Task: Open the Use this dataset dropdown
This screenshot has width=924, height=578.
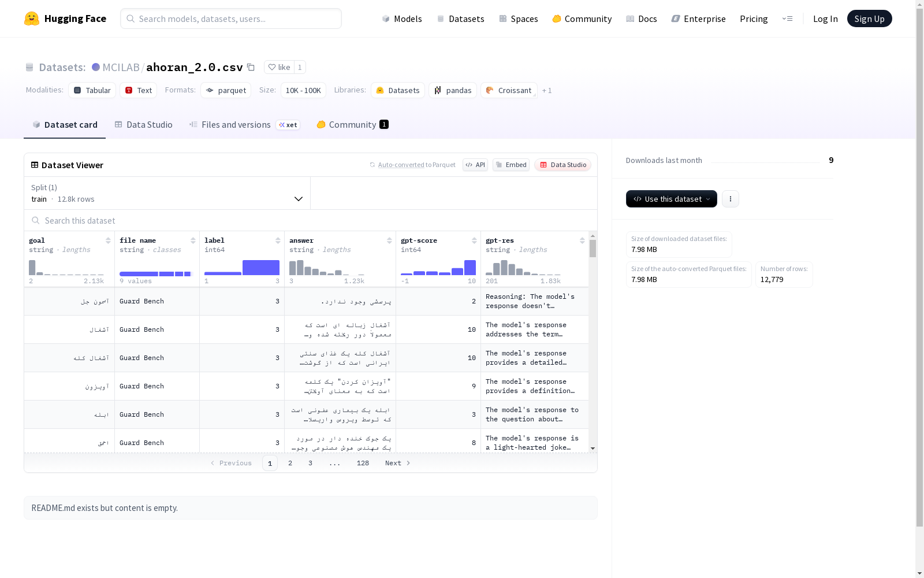Action: point(672,199)
